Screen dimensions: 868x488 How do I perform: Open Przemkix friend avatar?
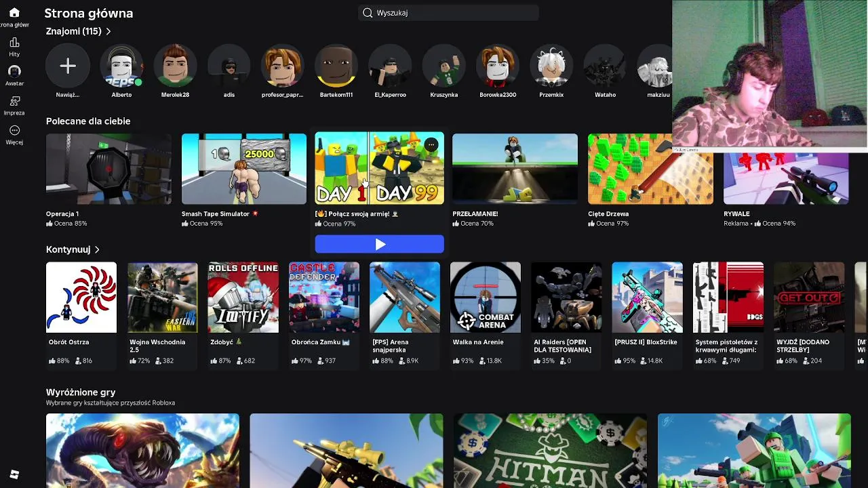coord(551,66)
